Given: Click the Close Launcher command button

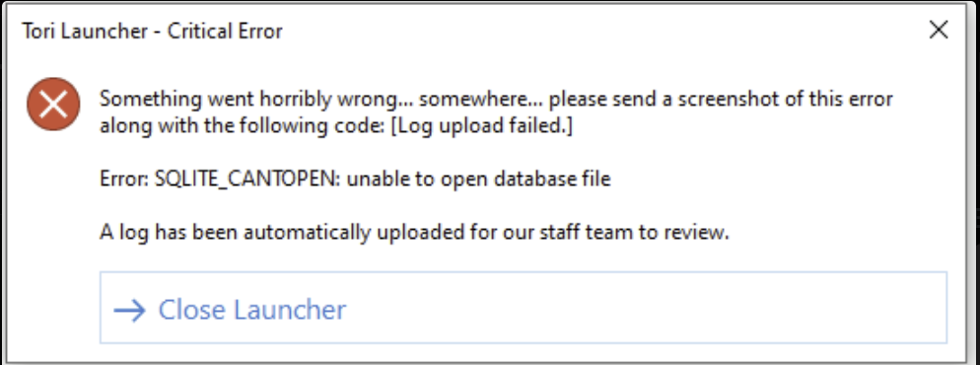Looking at the screenshot, I should (x=524, y=308).
